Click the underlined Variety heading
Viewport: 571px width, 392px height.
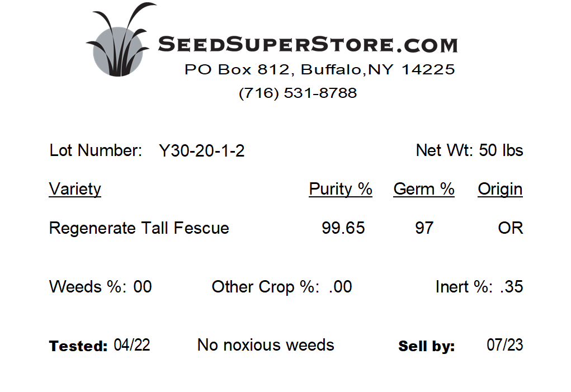click(75, 190)
